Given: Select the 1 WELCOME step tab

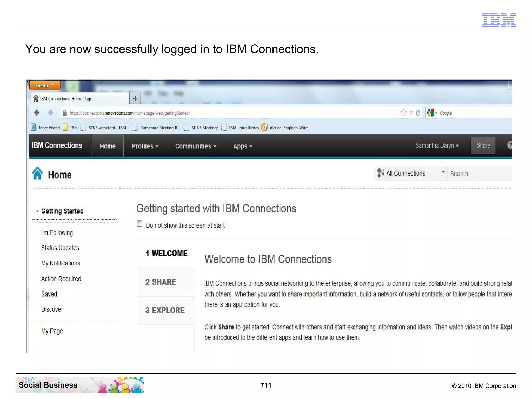Looking at the screenshot, I should click(166, 253).
